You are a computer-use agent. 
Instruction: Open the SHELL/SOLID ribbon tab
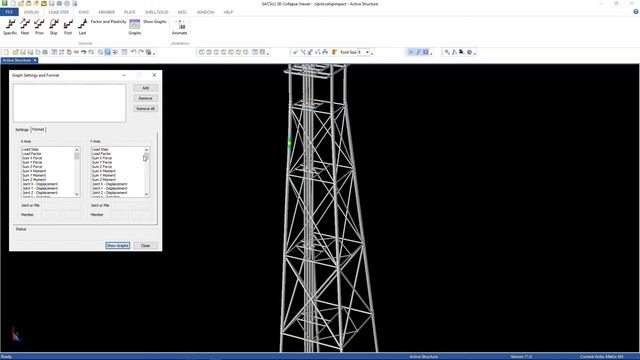click(156, 12)
